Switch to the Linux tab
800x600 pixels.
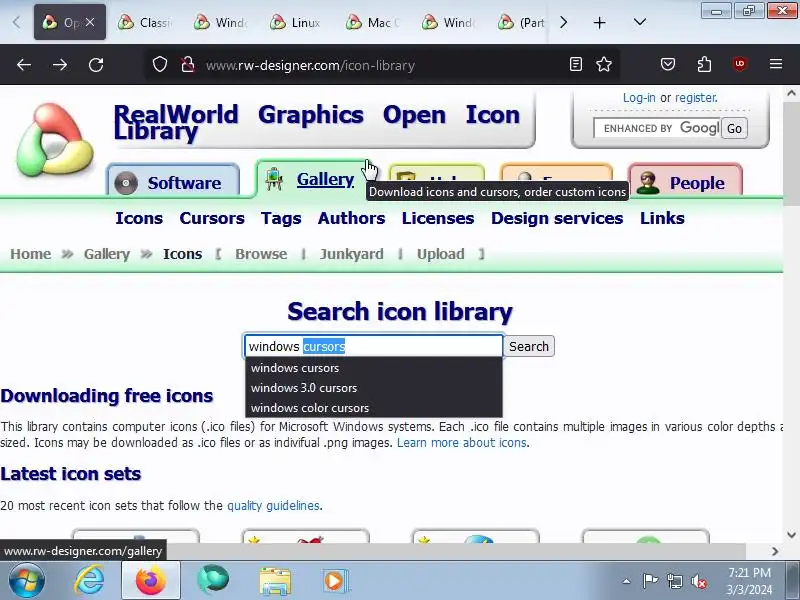point(296,22)
